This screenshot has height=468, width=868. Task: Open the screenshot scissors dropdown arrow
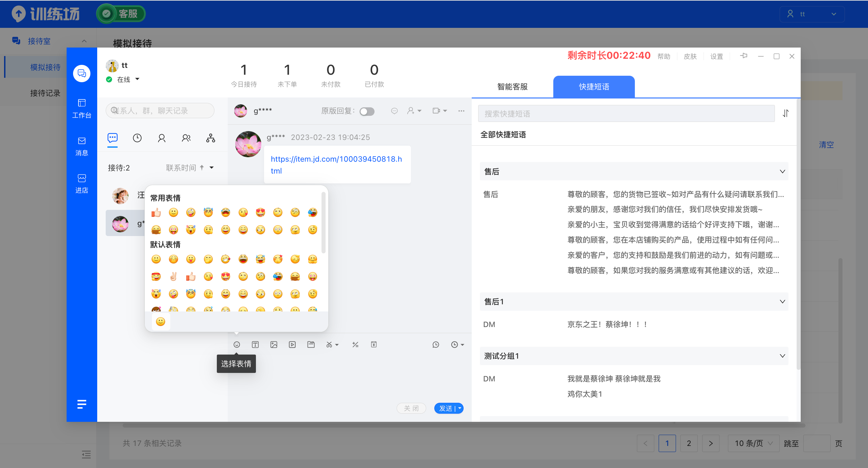(337, 345)
